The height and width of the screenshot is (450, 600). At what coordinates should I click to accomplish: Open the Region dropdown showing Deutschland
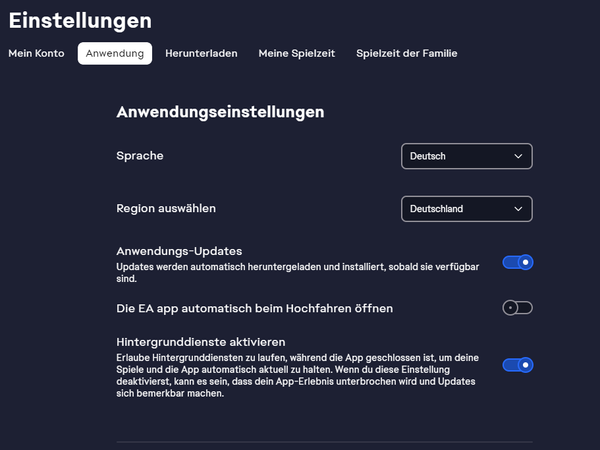467,209
